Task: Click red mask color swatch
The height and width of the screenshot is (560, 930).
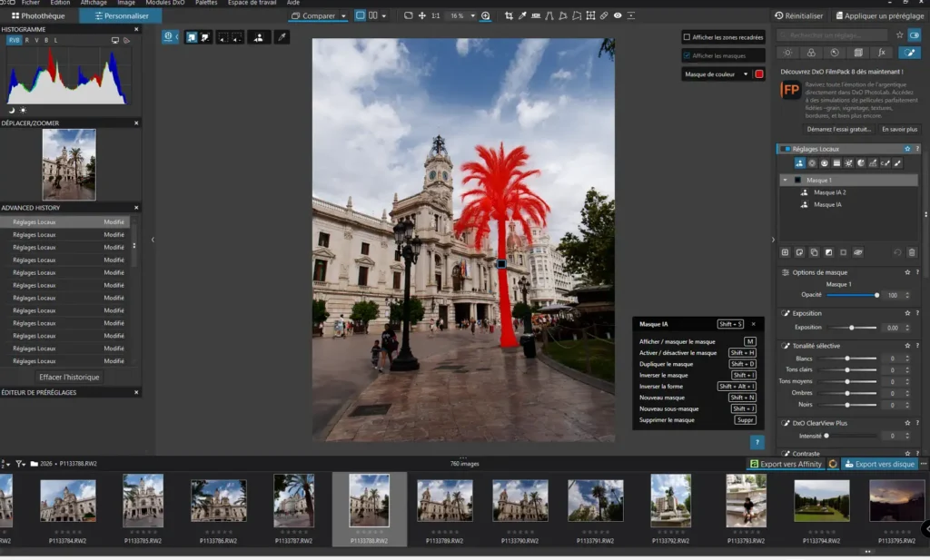Action: [759, 74]
